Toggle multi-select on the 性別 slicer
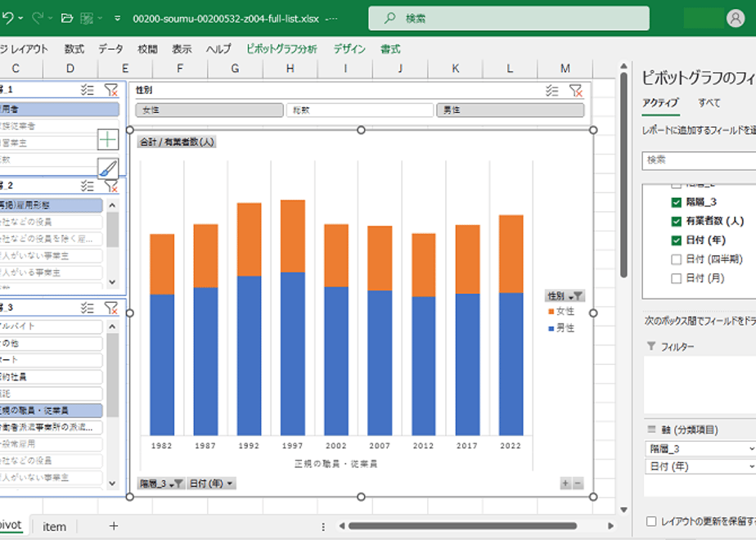The image size is (756, 540). (551, 90)
